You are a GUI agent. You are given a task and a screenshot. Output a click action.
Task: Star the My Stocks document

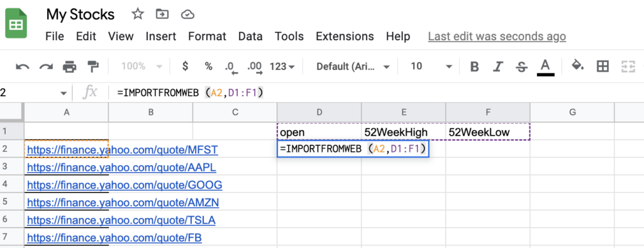point(138,14)
